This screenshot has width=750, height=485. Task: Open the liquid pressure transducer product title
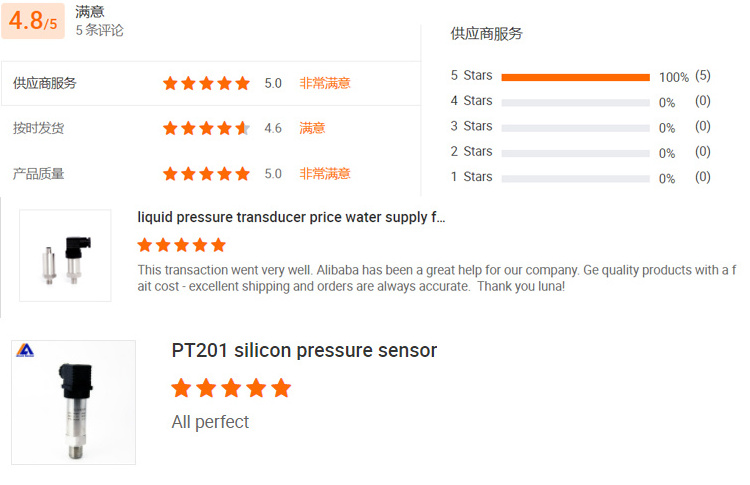pos(291,217)
